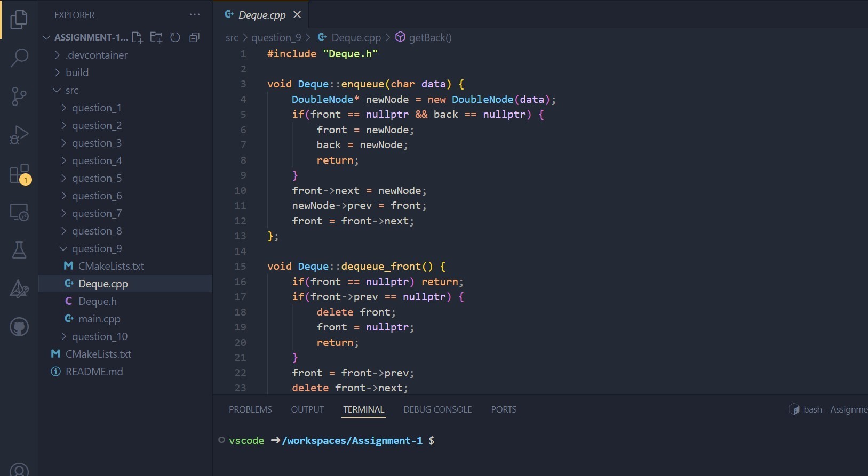This screenshot has width=868, height=476.
Task: Select the bash terminal instance
Action: [x=828, y=409]
